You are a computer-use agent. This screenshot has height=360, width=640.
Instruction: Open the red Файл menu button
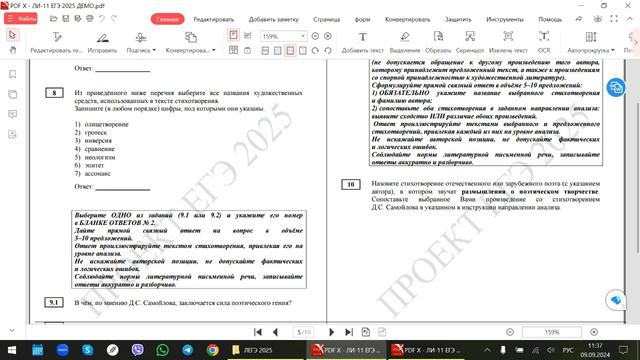[21, 19]
